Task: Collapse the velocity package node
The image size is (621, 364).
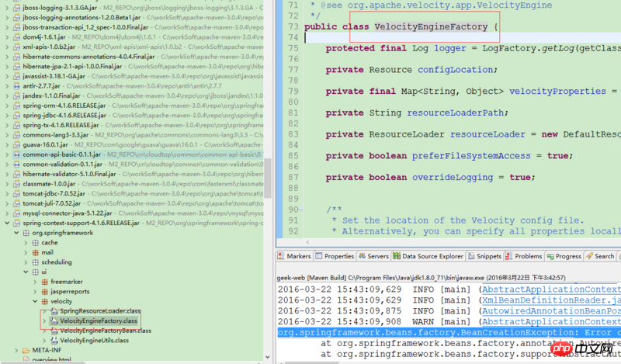Action: [x=35, y=301]
